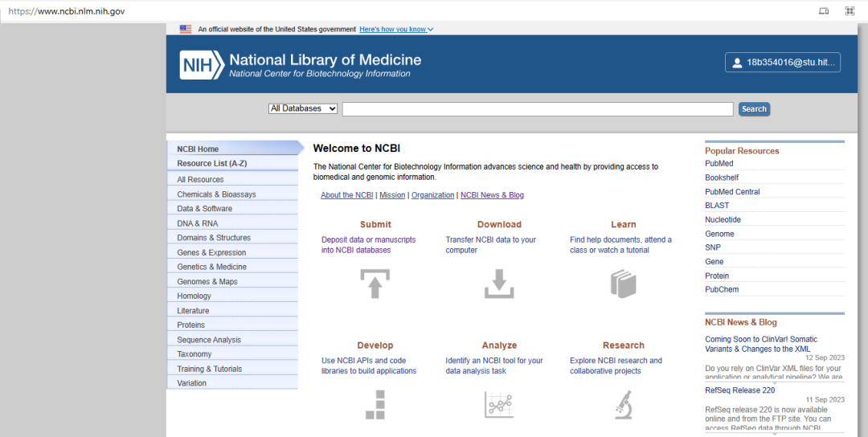Open Protein in Popular Resources
The image size is (868, 437).
717,276
